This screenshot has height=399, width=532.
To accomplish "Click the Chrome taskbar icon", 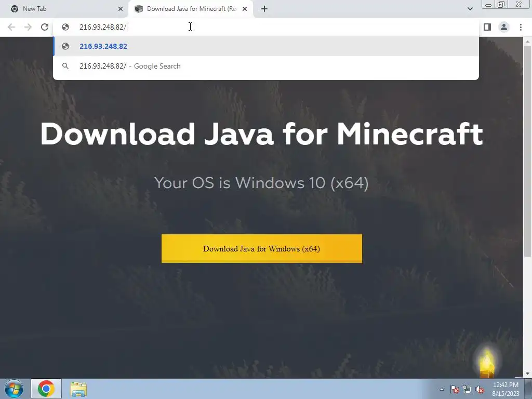I will [46, 389].
